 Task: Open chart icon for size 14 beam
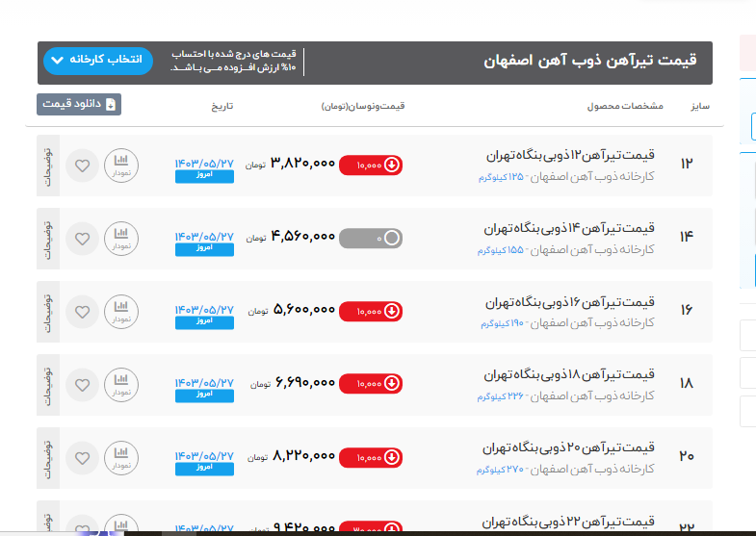pos(121,238)
